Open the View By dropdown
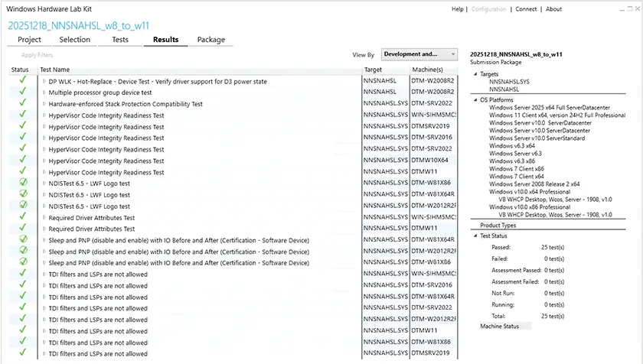The width and height of the screenshot is (643, 364). click(x=419, y=54)
